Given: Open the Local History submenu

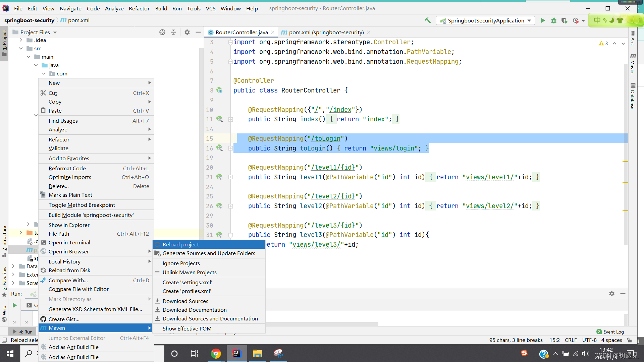Looking at the screenshot, I should click(x=96, y=261).
